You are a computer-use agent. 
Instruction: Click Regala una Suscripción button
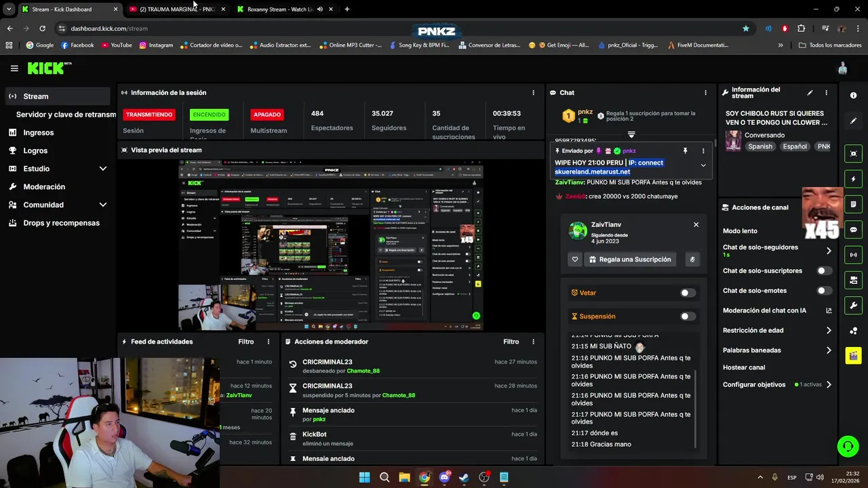(630, 260)
